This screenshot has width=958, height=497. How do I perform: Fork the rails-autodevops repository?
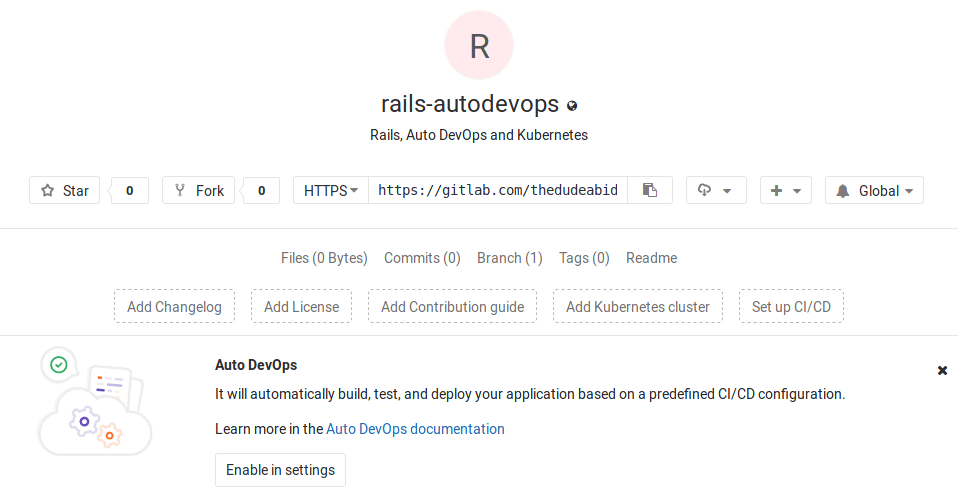tap(198, 190)
